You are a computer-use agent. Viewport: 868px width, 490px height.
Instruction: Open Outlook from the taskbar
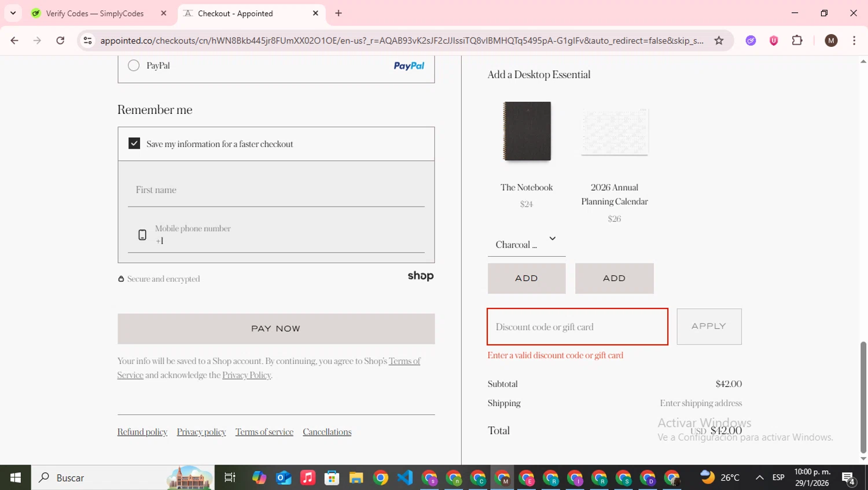(x=284, y=477)
